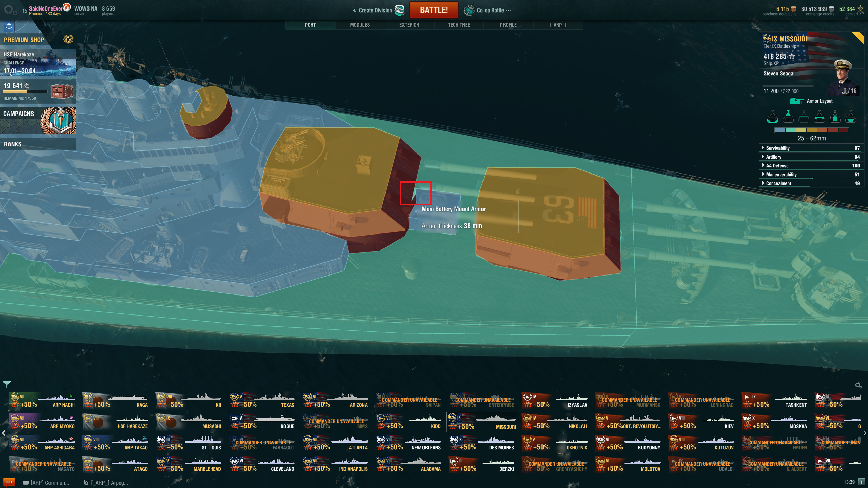
Task: Select the KAGA carrier in carousel
Action: [x=116, y=401]
